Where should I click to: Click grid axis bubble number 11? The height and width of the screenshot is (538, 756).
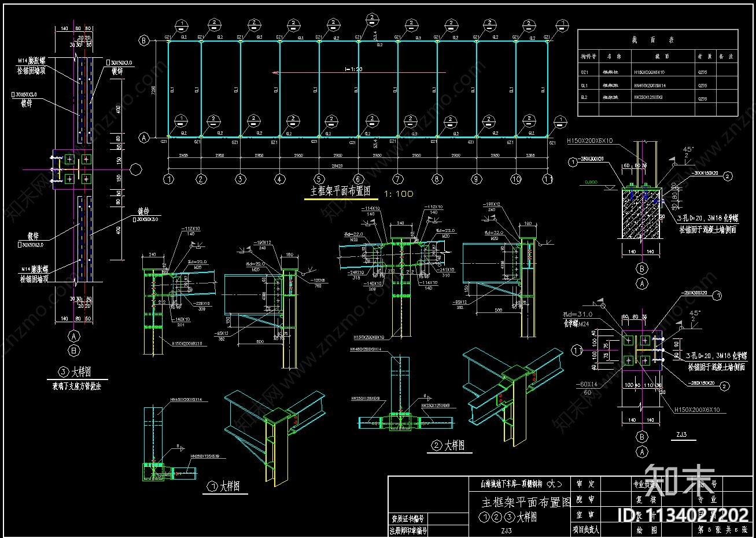pos(548,179)
